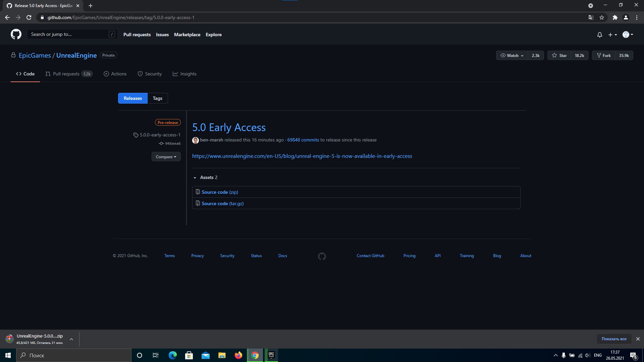Open footer Status link
This screenshot has height=362, width=644.
tap(256, 256)
